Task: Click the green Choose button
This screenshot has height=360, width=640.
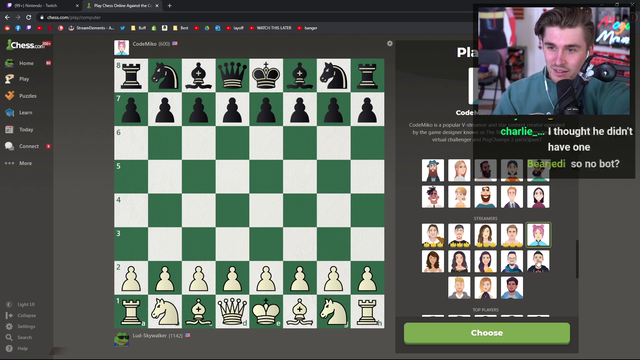Action: [x=487, y=333]
